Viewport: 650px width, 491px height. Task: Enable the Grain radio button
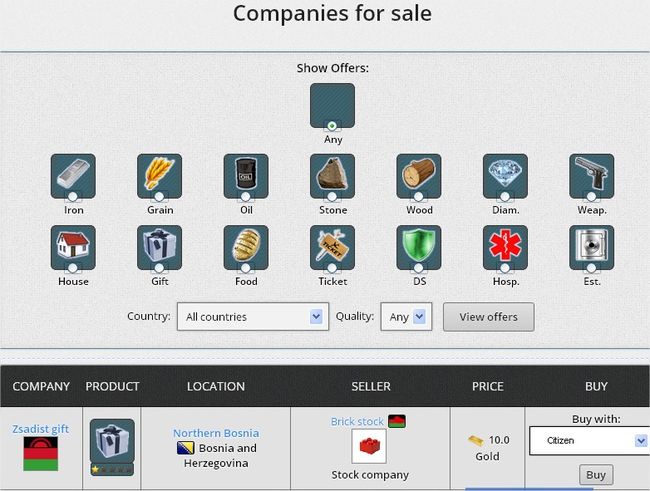click(x=159, y=197)
